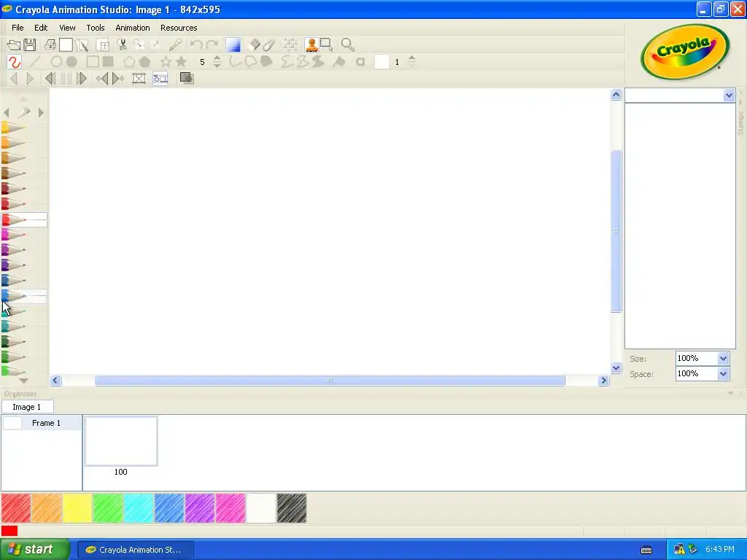Image resolution: width=747 pixels, height=560 pixels.
Task: Print with the printer toolbar icon
Action: pos(50,44)
